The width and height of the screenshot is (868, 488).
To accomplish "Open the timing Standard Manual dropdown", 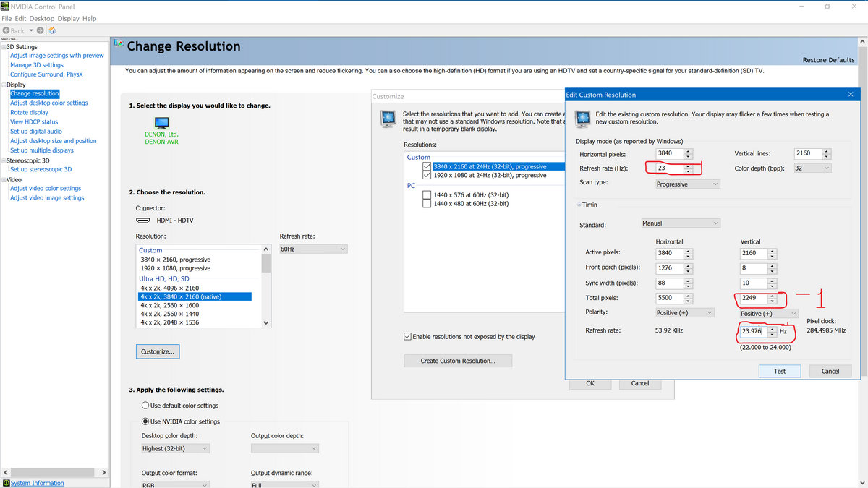I will [x=680, y=223].
